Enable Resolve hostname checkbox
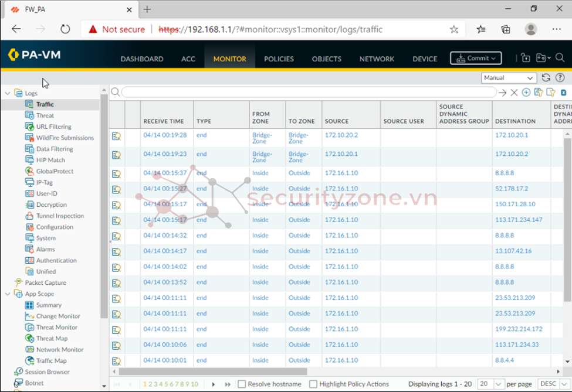The height and width of the screenshot is (392, 572). click(x=242, y=384)
